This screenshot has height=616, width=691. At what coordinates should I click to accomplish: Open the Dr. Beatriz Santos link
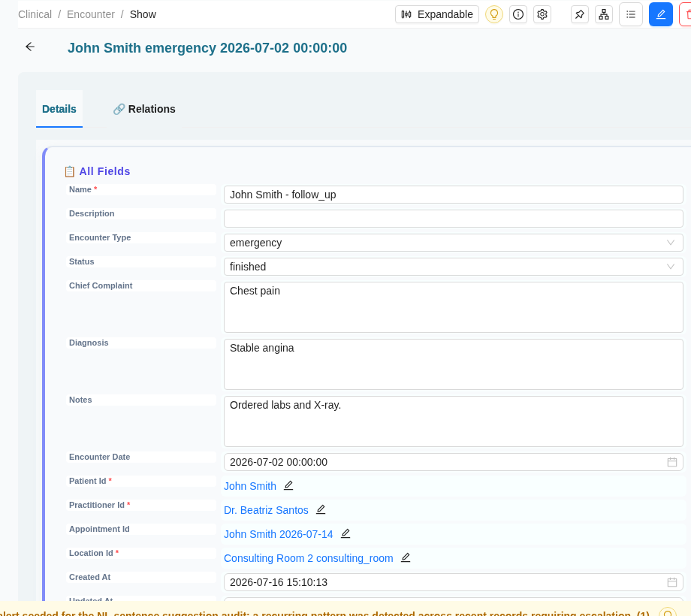coord(266,510)
